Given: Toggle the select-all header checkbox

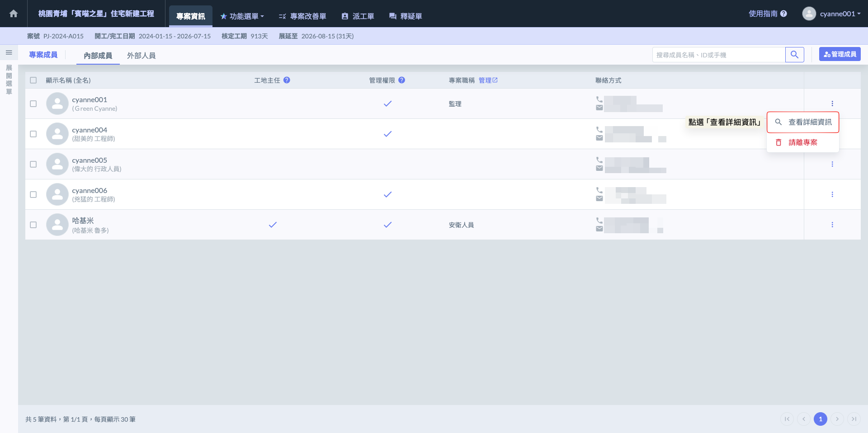Looking at the screenshot, I should (x=33, y=80).
